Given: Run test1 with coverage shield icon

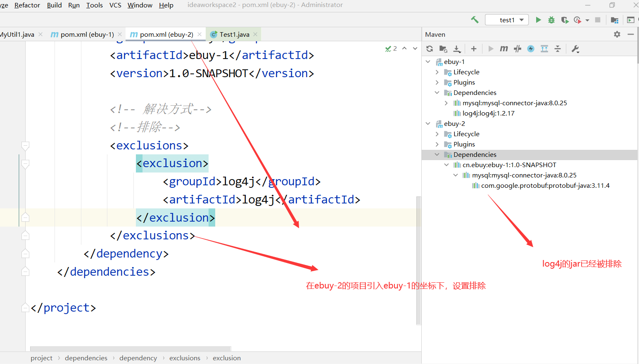Looking at the screenshot, I should tap(565, 20).
